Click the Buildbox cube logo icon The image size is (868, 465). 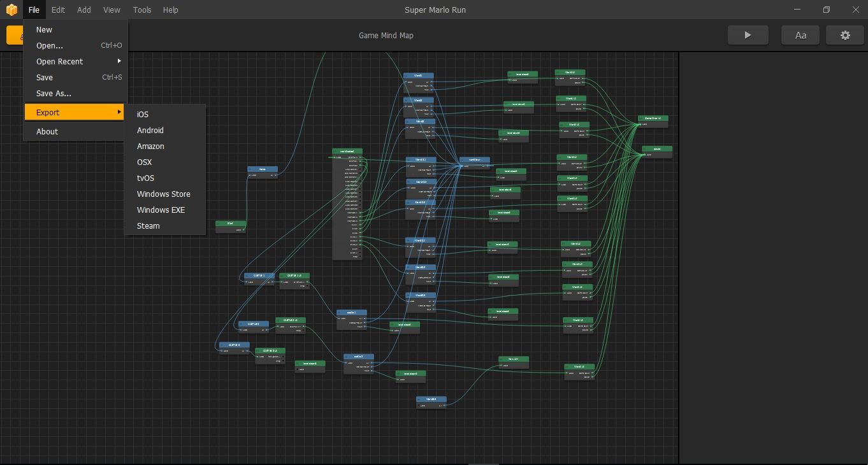[11, 10]
